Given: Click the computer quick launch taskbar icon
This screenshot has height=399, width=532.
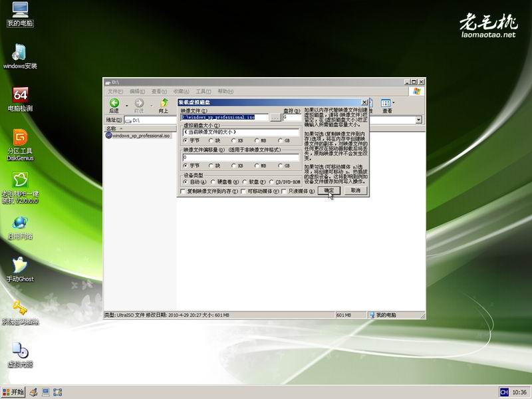Looking at the screenshot, I should tap(45, 392).
